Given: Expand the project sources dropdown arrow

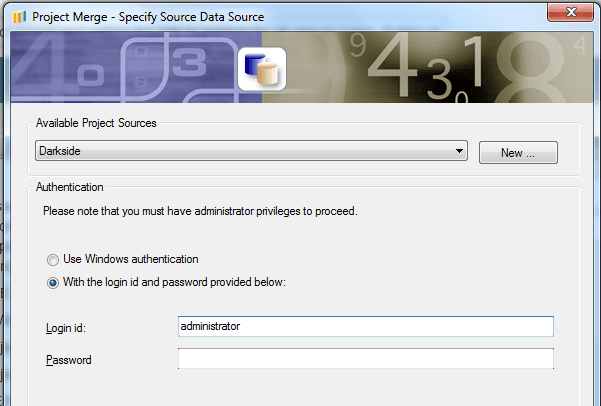Looking at the screenshot, I should click(459, 151).
